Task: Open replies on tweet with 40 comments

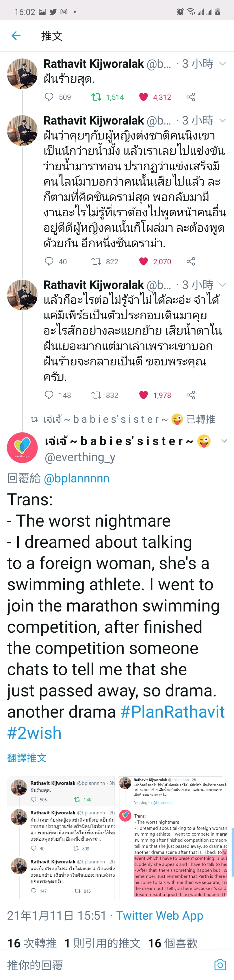Action: [49, 261]
